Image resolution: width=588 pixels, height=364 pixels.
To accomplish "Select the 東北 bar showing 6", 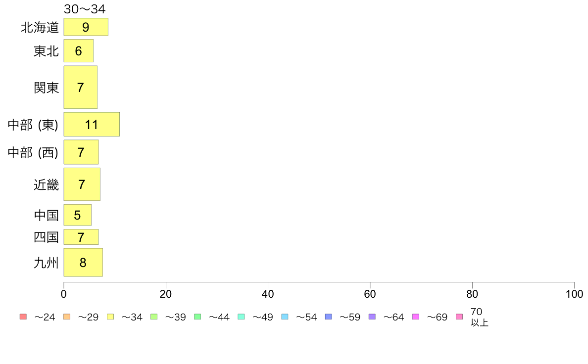I will [78, 50].
